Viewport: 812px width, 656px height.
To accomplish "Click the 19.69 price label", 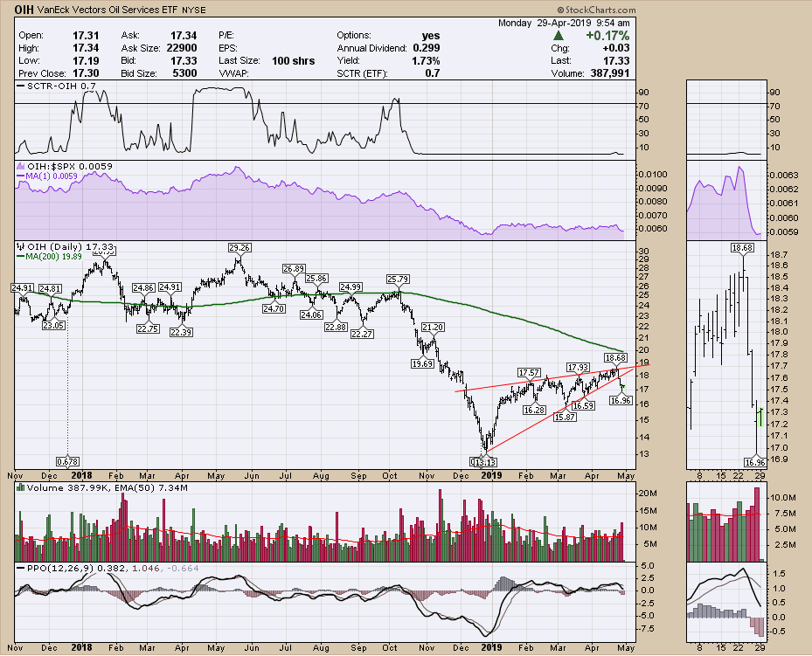I will click(422, 363).
